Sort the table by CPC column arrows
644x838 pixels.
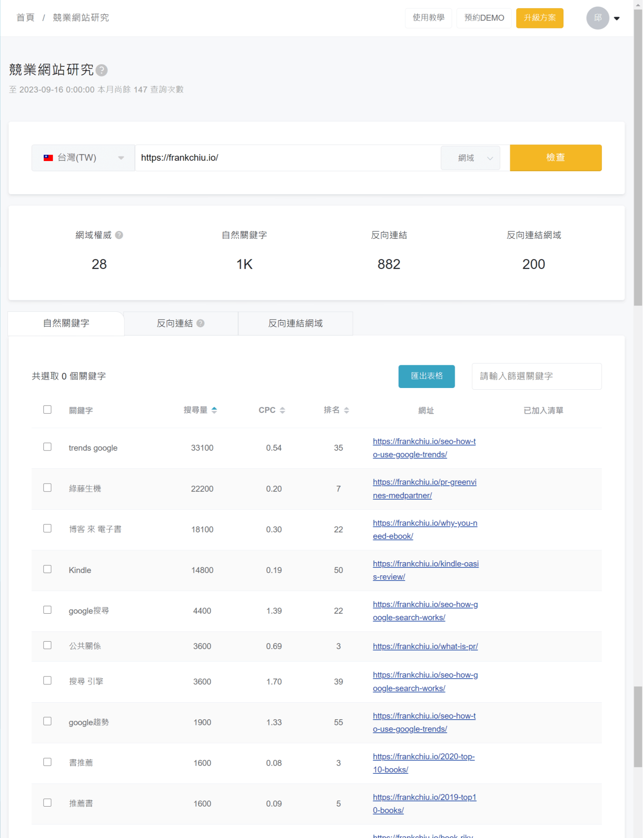pos(282,410)
